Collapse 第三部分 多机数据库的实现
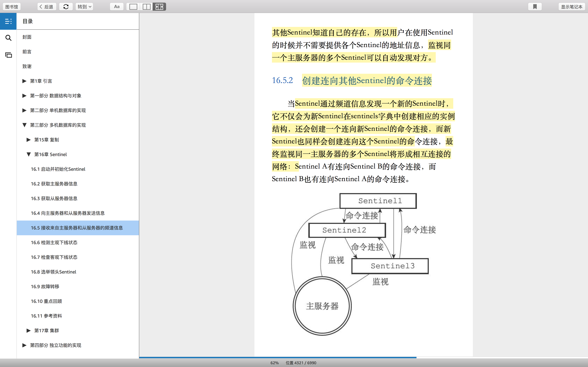This screenshot has height=367, width=588. 24,125
